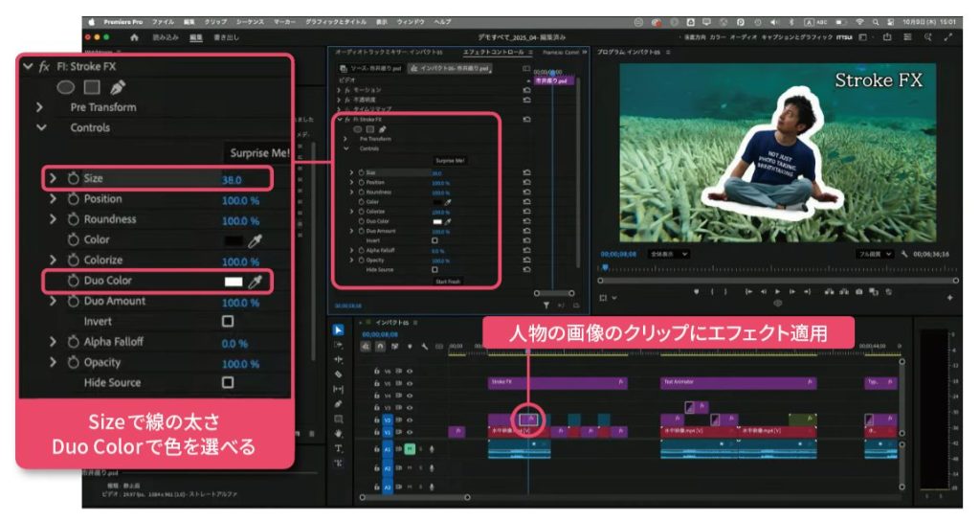Select the Type tool in timeline toolbar
980x521 pixels.
(x=338, y=448)
